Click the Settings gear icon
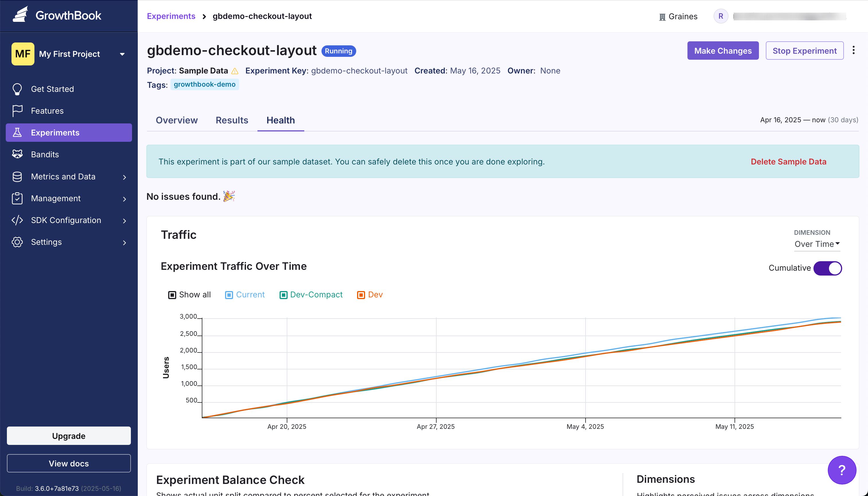 [x=17, y=242]
